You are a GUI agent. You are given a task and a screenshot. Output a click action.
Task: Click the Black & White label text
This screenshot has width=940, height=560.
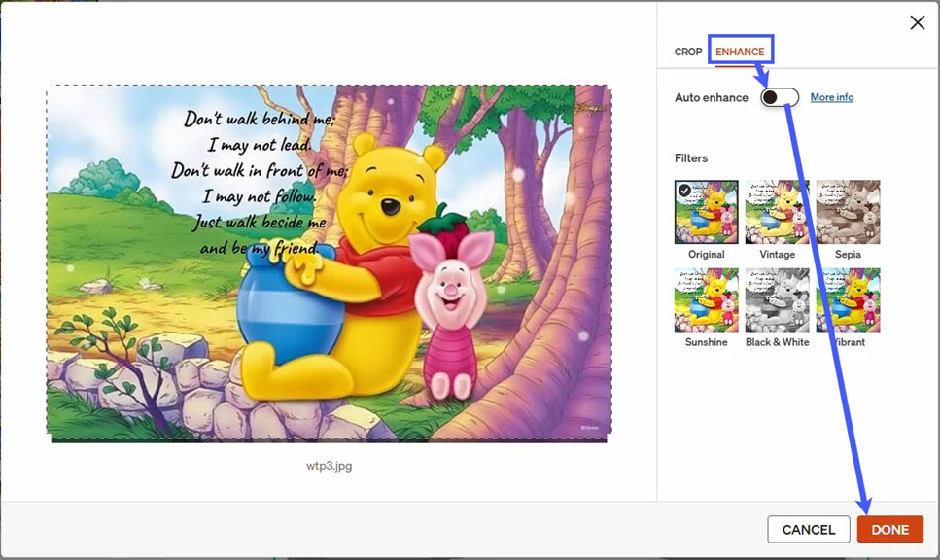point(777,342)
